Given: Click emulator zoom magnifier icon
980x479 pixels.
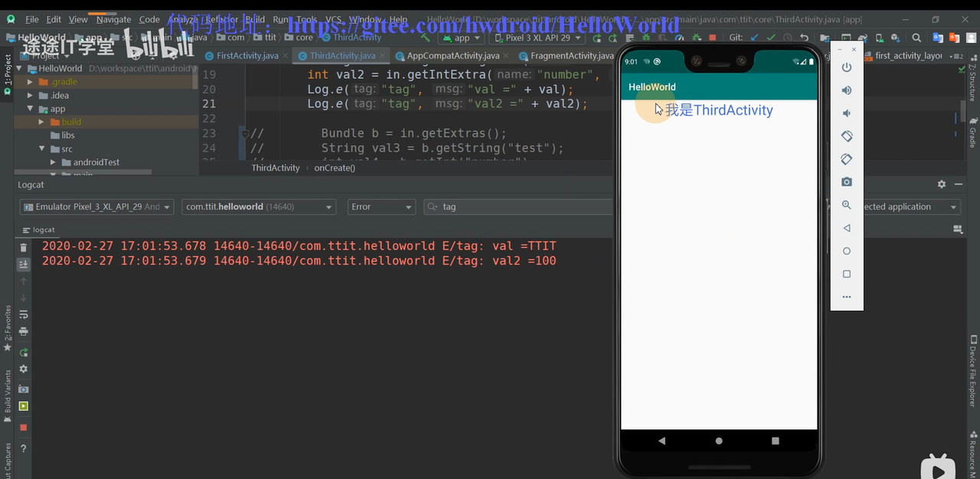Looking at the screenshot, I should [847, 205].
